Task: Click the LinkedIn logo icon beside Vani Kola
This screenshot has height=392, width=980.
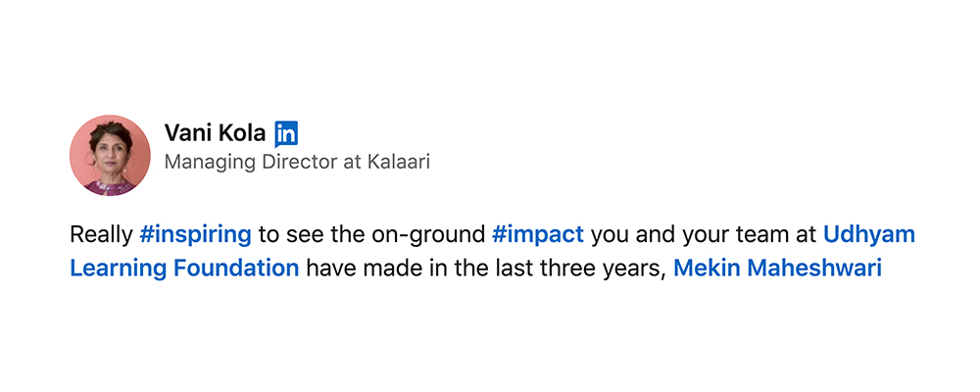Action: 286,134
